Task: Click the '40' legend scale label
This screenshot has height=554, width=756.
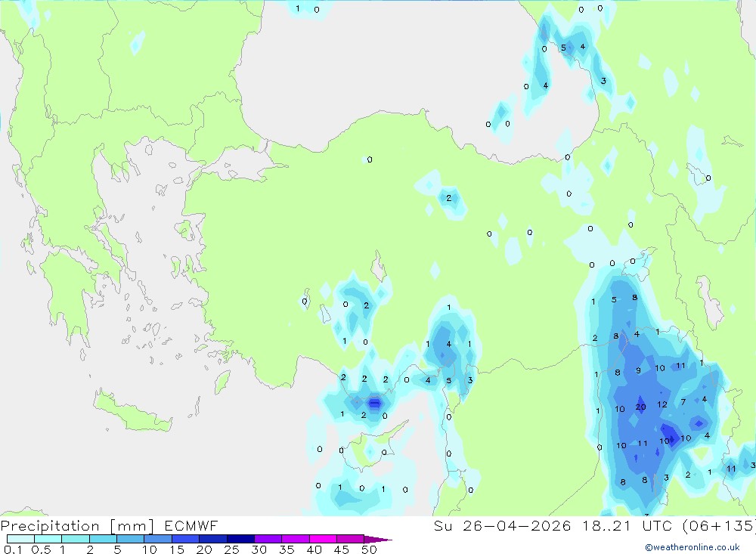Action: 314,549
